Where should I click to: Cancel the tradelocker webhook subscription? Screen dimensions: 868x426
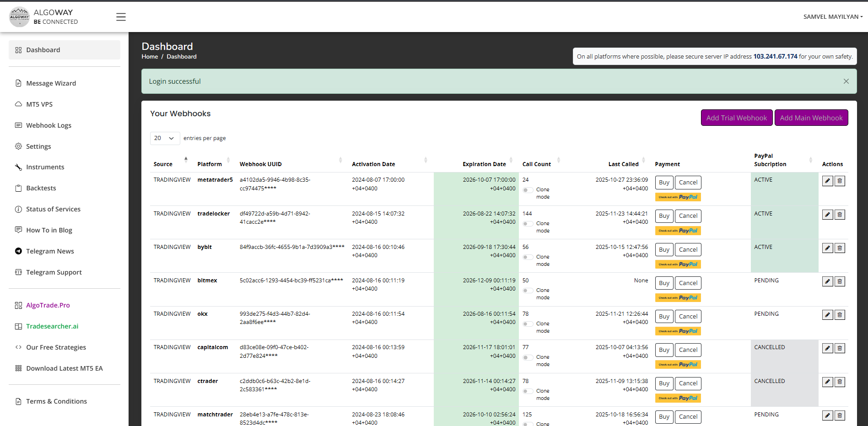[x=688, y=216]
